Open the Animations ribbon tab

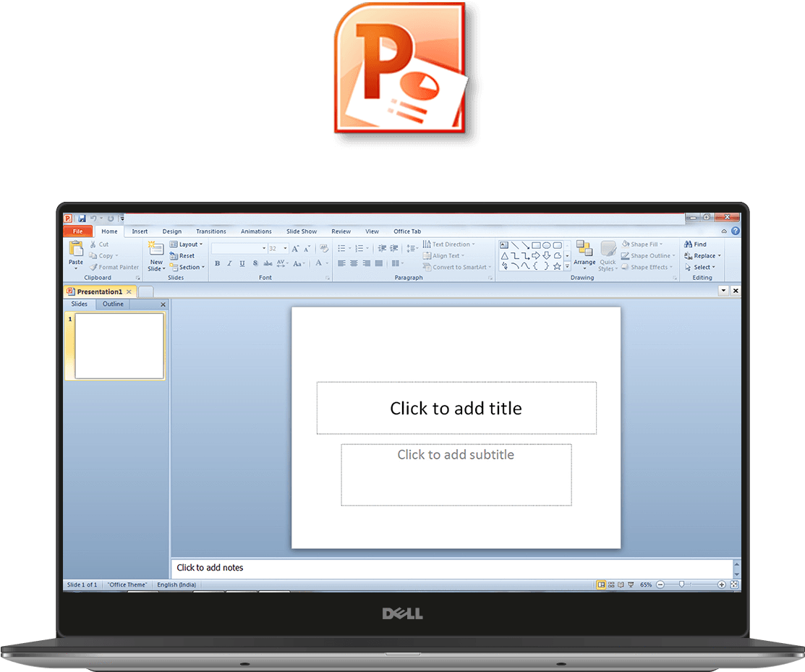point(256,231)
